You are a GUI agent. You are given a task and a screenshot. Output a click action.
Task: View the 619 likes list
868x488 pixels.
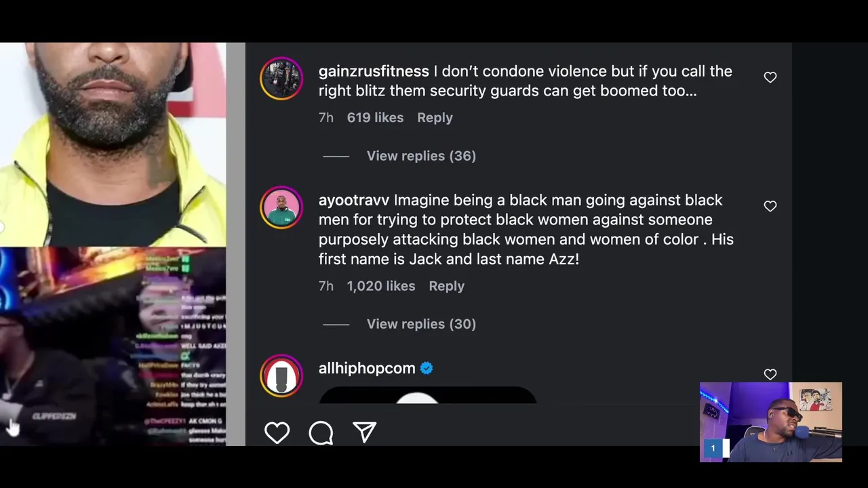point(375,117)
